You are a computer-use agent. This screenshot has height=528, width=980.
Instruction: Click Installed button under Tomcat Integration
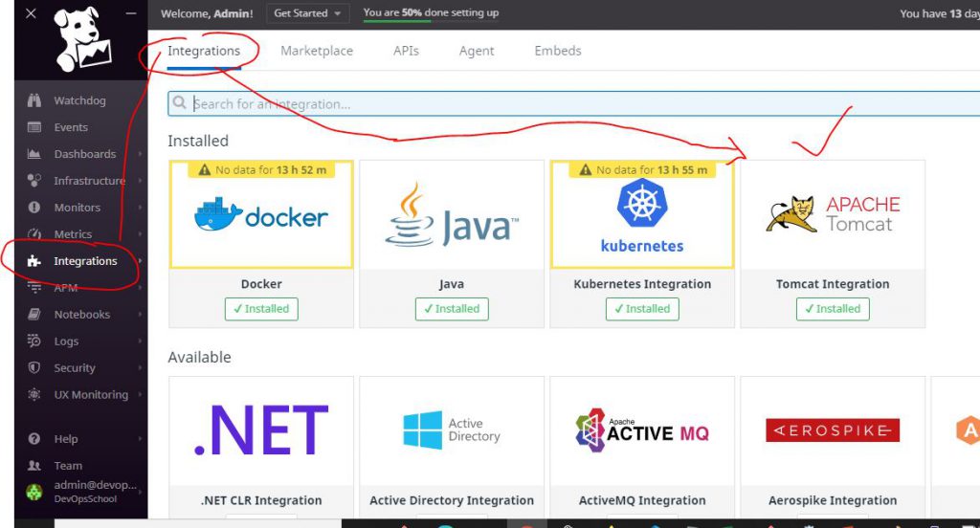(833, 309)
